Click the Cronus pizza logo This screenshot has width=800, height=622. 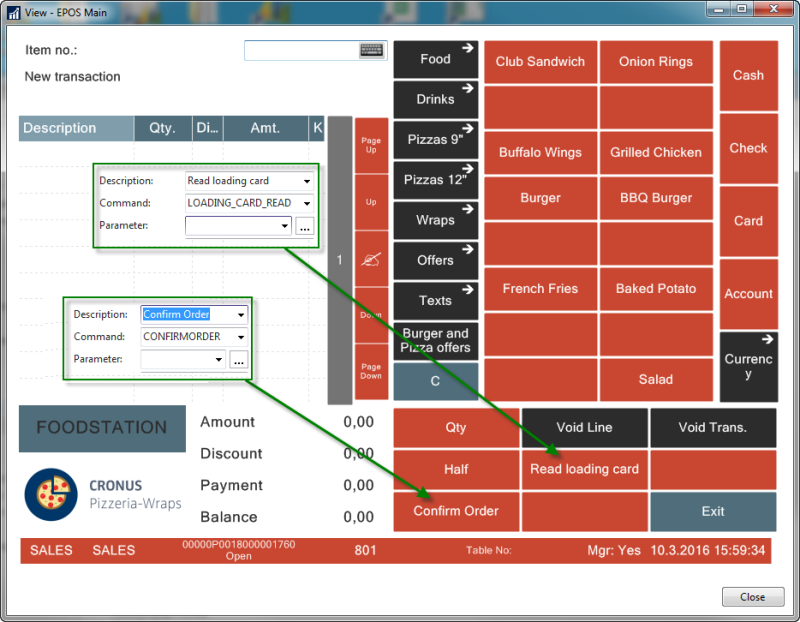pyautogui.click(x=51, y=494)
